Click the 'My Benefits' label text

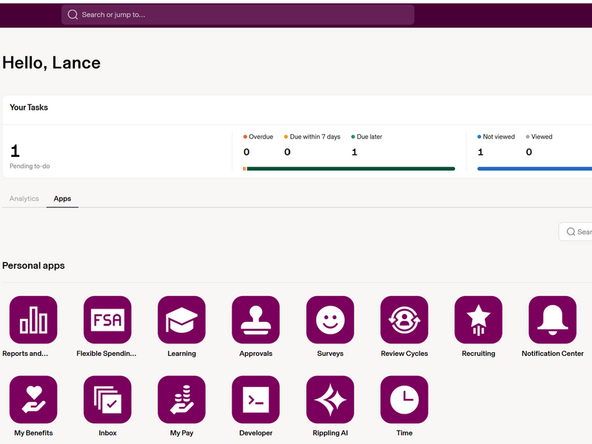point(33,433)
